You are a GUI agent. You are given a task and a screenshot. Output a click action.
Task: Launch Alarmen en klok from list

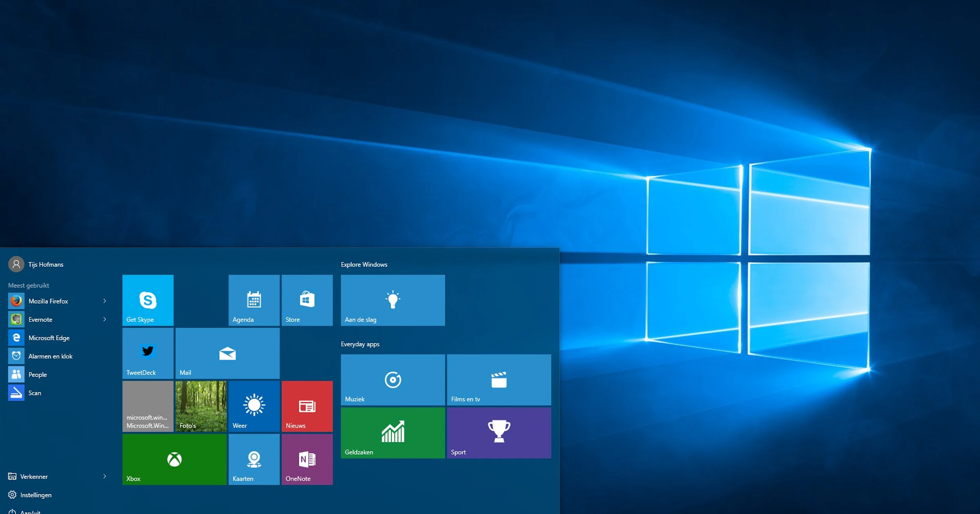pos(51,356)
